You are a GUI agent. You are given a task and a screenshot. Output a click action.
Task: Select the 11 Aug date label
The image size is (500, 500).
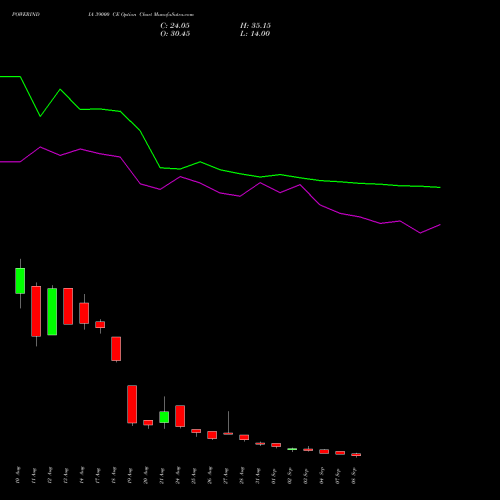[x=34, y=475]
